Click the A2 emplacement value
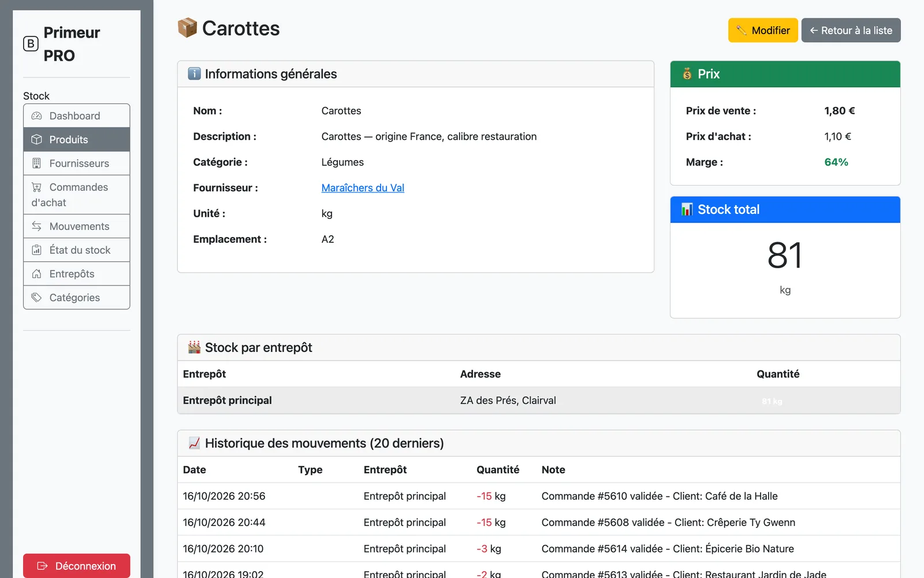924x578 pixels. click(x=328, y=239)
